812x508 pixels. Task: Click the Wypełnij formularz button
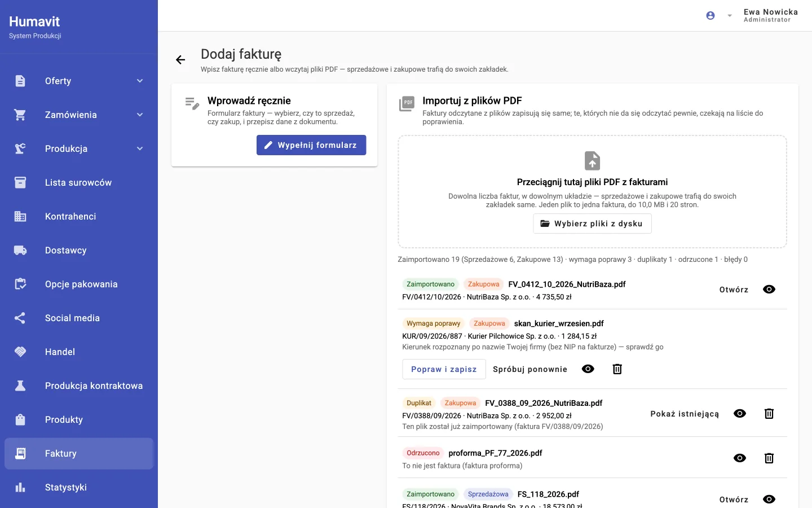tap(311, 145)
